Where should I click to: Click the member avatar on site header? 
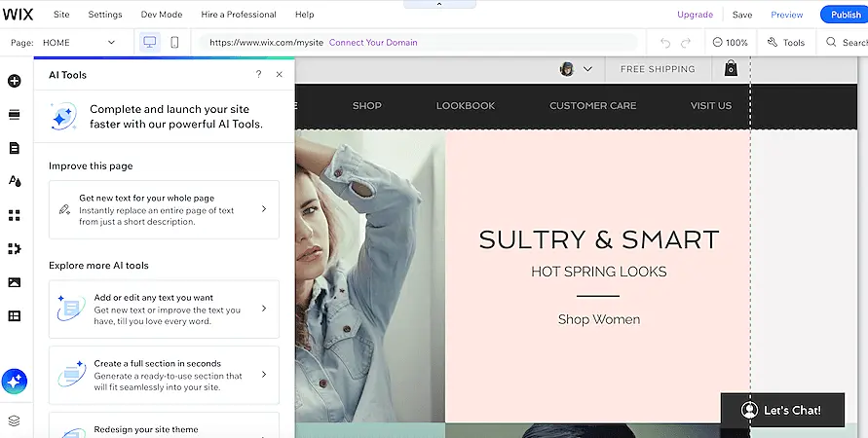tap(567, 69)
